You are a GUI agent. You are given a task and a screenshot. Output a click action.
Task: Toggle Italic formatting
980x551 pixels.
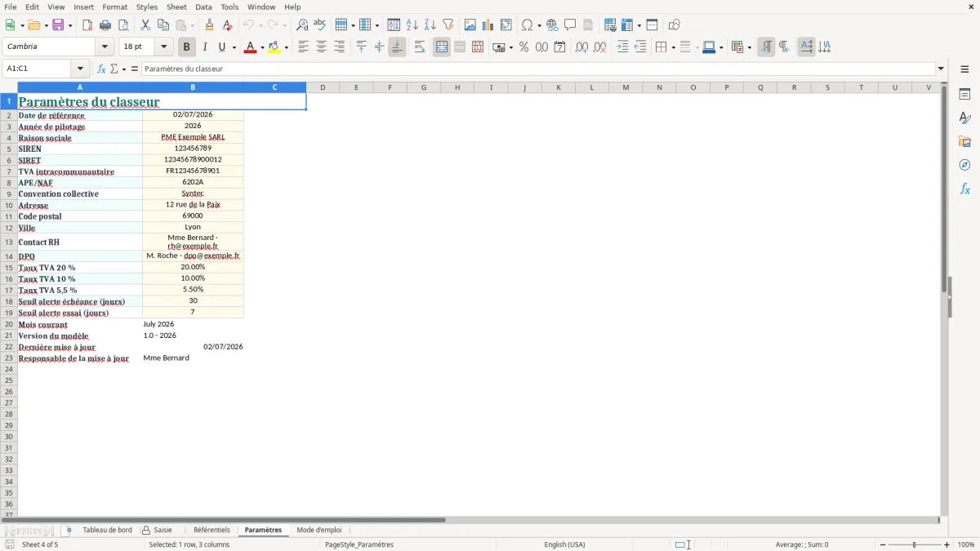pos(205,47)
